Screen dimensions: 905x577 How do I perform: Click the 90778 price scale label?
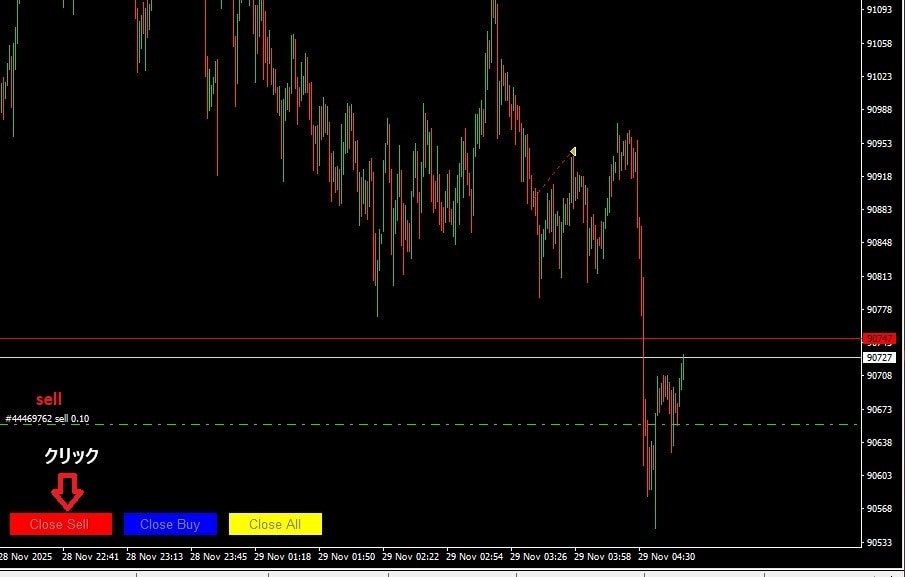(x=880, y=309)
